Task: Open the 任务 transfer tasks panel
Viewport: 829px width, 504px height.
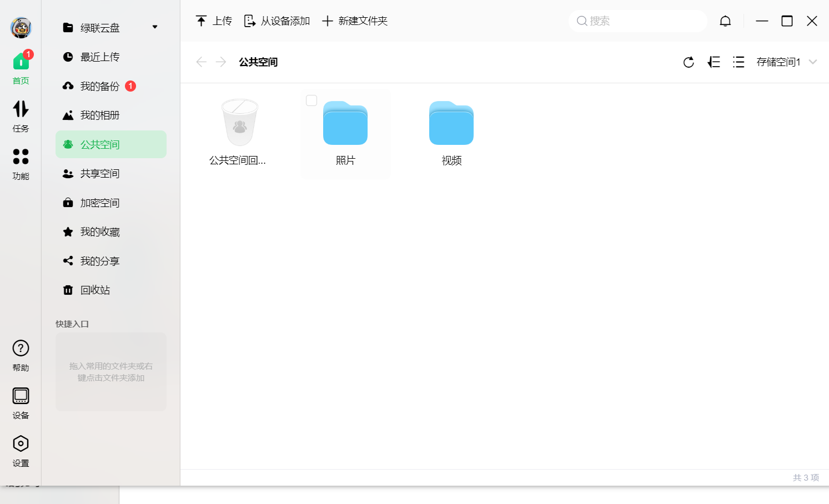Action: coord(21,117)
